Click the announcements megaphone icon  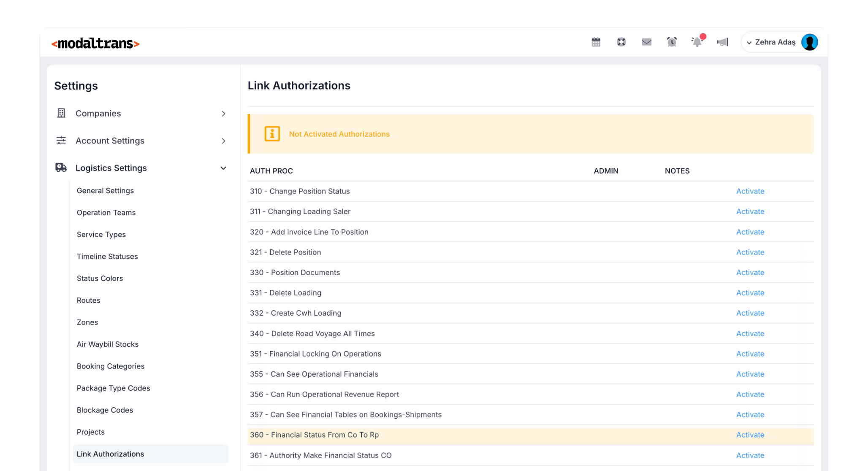pos(722,42)
